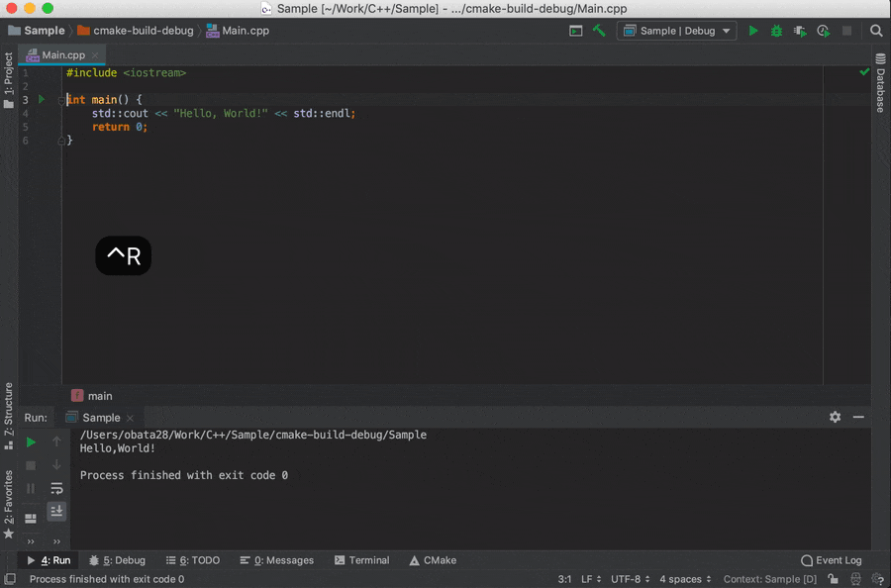Click "Process finished with exit code 0" console line
Screen dimensions: 891x588
[183, 475]
